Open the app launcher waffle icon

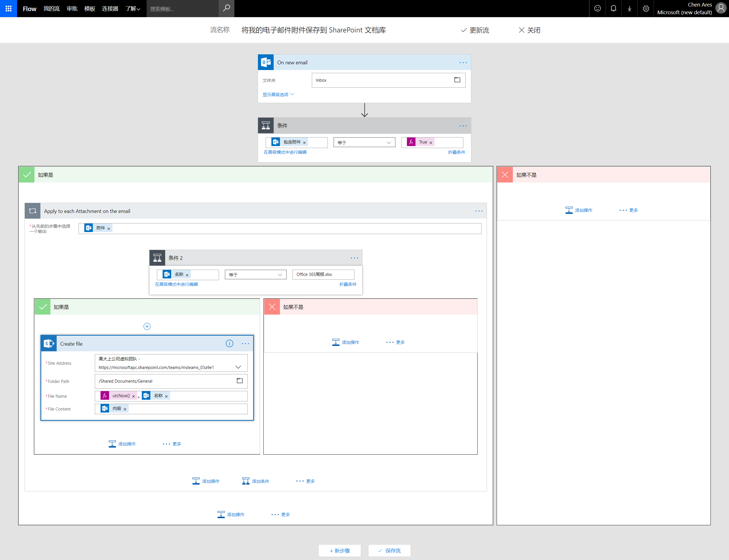(8, 8)
